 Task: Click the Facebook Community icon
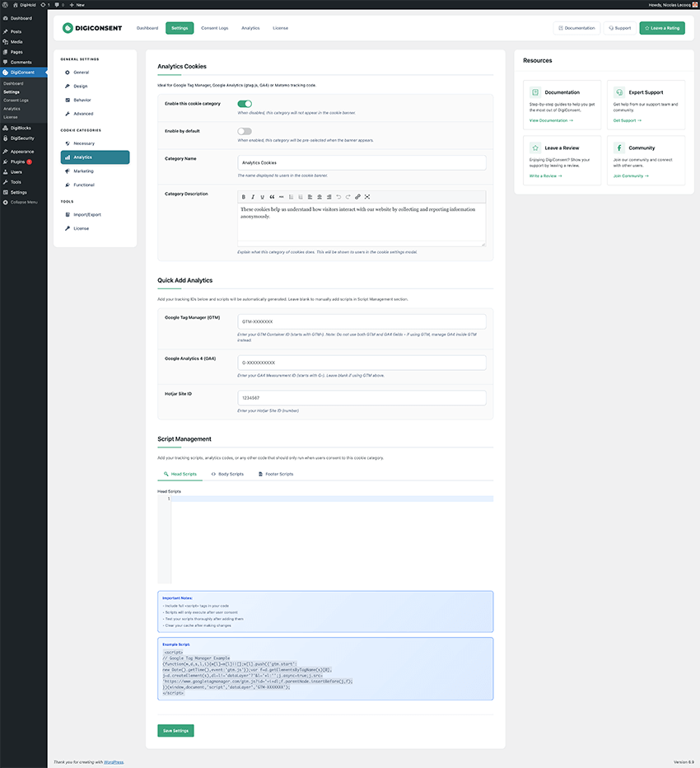619,148
